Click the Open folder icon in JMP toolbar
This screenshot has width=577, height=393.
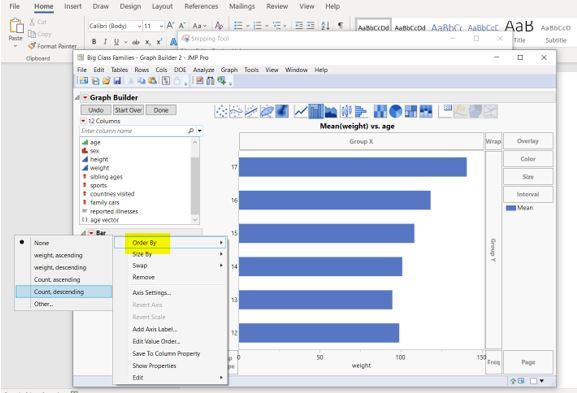[106, 81]
